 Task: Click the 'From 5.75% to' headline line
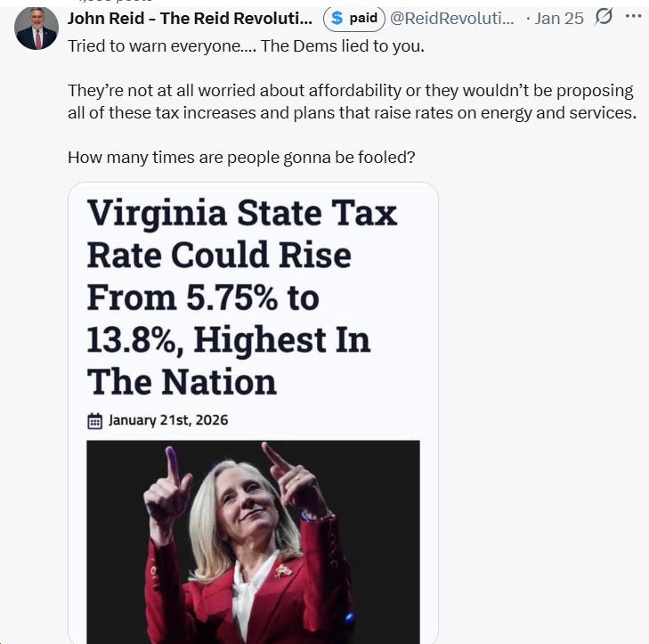202,297
